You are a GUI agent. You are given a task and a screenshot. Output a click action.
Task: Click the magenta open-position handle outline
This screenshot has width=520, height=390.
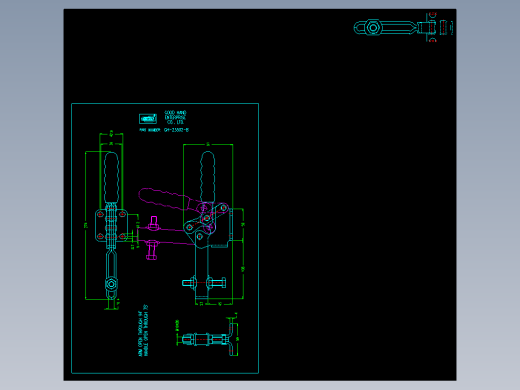(165, 198)
